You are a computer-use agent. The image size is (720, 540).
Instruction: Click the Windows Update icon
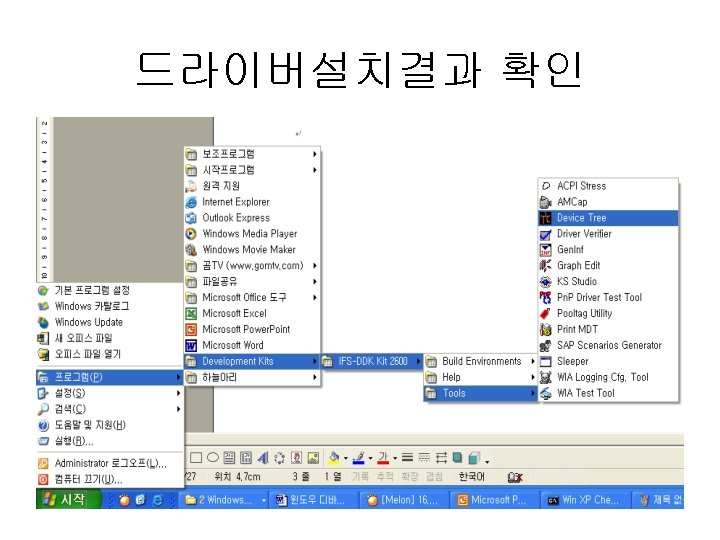coord(43,322)
